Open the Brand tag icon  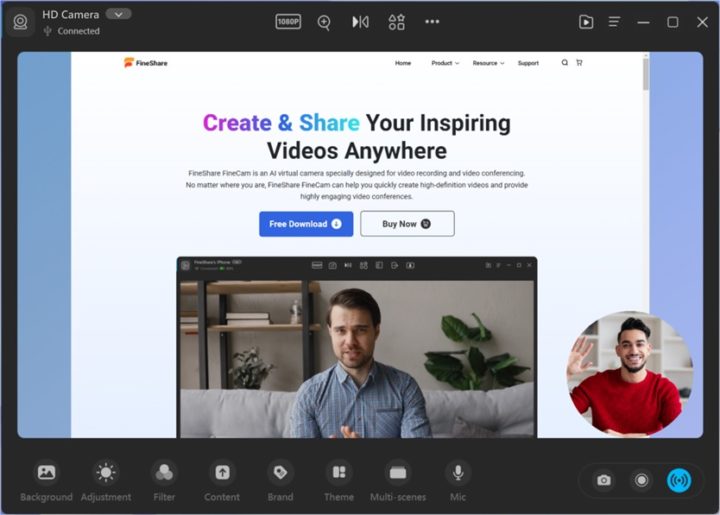pos(280,472)
